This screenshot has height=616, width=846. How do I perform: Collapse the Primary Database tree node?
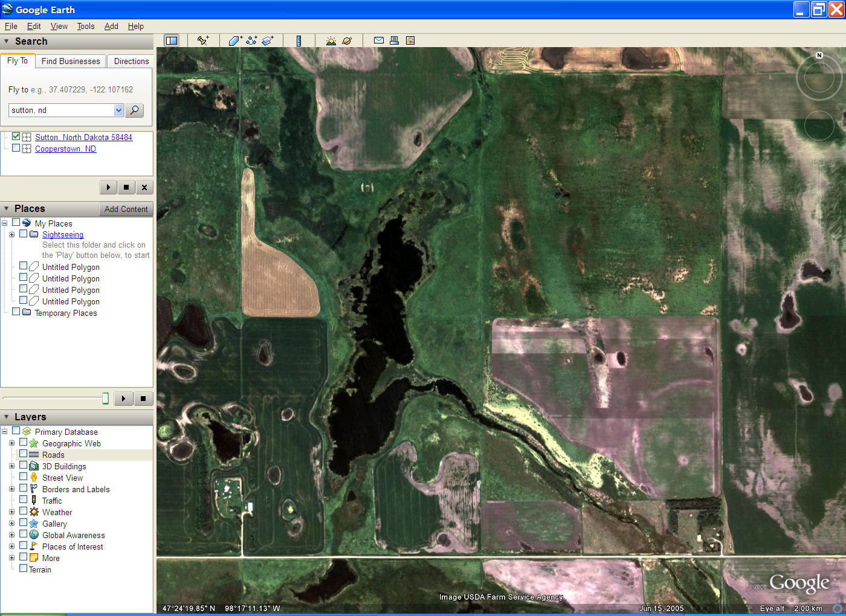[x=5, y=431]
